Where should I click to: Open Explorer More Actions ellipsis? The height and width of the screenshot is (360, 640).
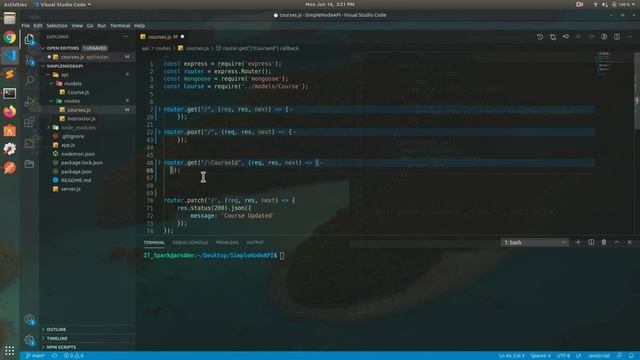coord(125,37)
